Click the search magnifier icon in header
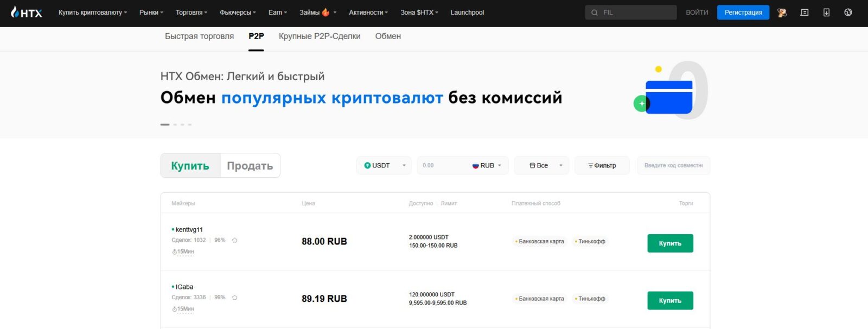This screenshot has height=329, width=868. [x=595, y=12]
